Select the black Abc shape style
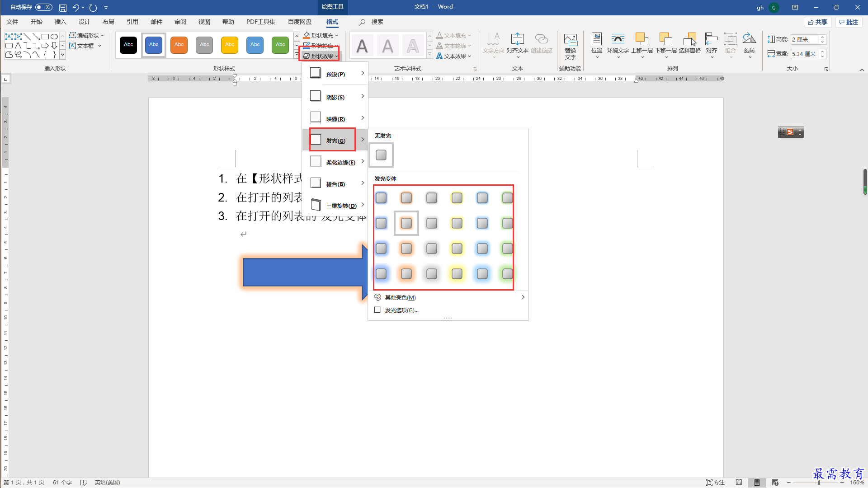This screenshot has width=868, height=488. pyautogui.click(x=128, y=45)
